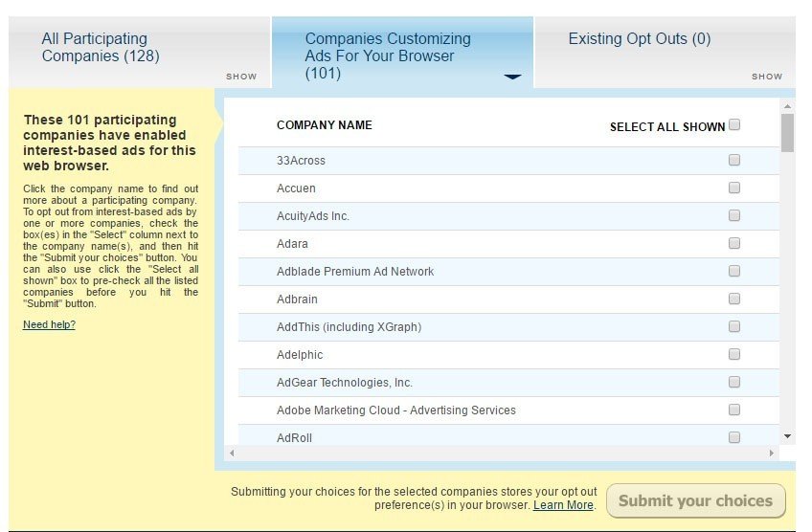Open the Adbrain company entry

pos(297,299)
